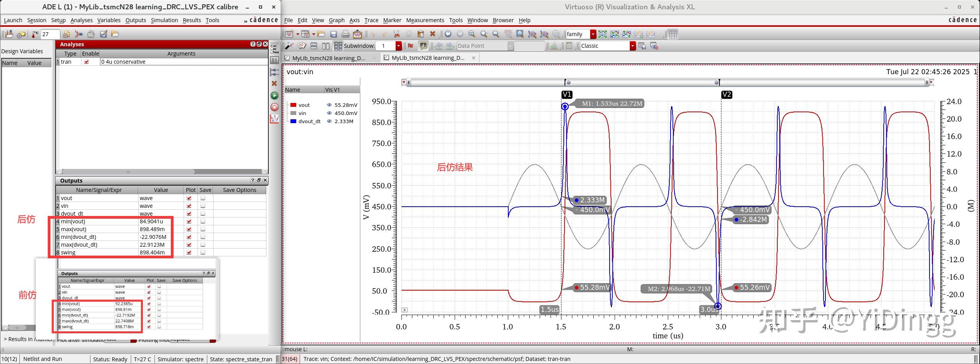
Task: Click the help button on the Outputs panel
Action: point(252,180)
